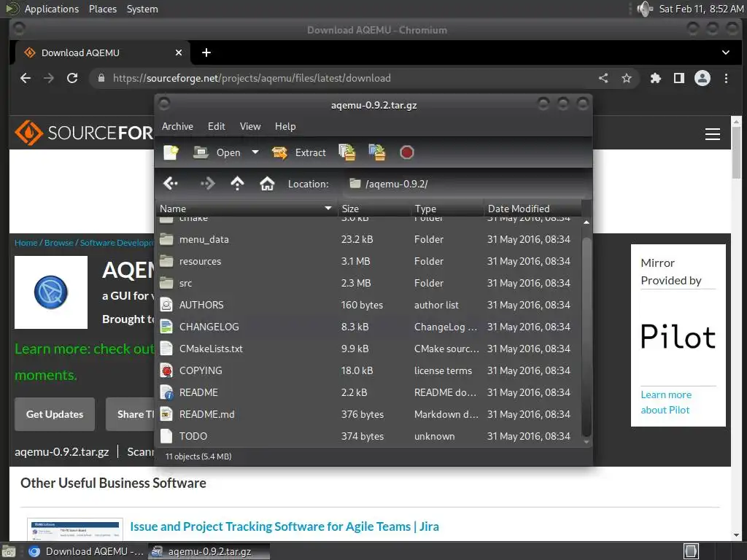Select the COPYING license file
The image size is (747, 560).
tap(368, 371)
